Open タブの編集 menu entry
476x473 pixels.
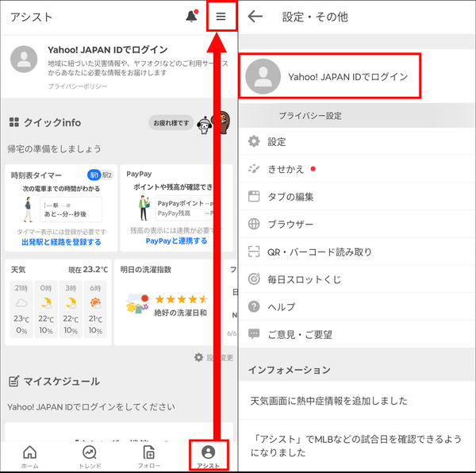coord(357,197)
